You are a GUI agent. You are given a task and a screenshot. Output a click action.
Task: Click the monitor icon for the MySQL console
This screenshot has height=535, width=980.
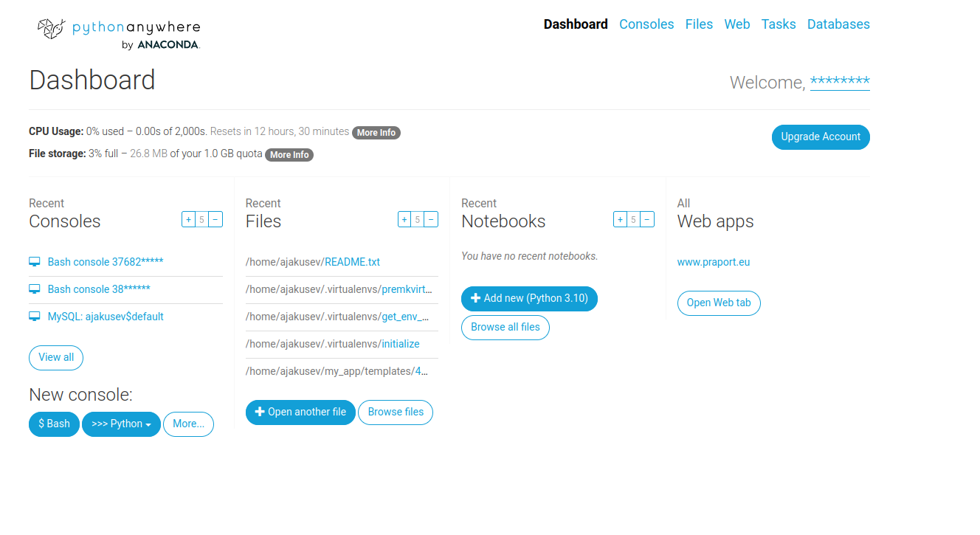[34, 317]
